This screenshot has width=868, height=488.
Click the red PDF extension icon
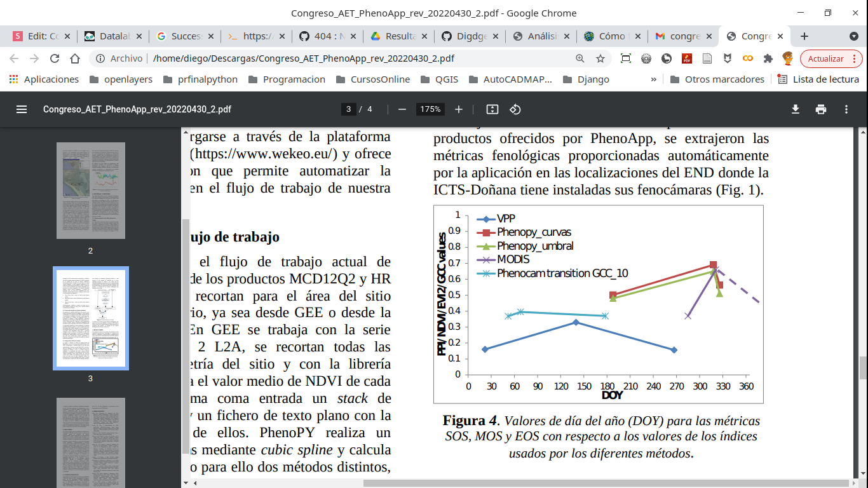coord(687,58)
